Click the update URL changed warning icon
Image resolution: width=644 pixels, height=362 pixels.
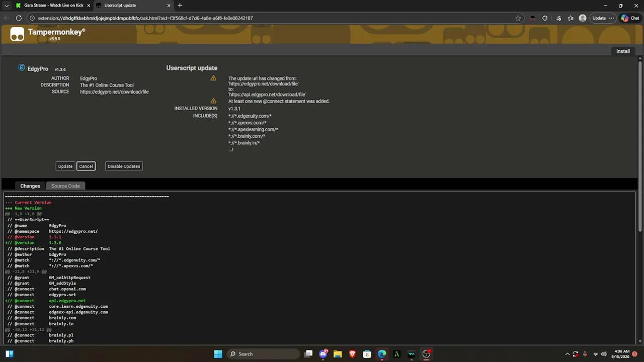(213, 78)
